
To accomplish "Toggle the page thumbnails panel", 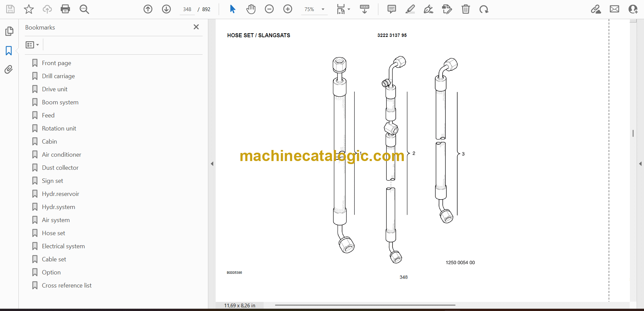I will pyautogui.click(x=9, y=31).
